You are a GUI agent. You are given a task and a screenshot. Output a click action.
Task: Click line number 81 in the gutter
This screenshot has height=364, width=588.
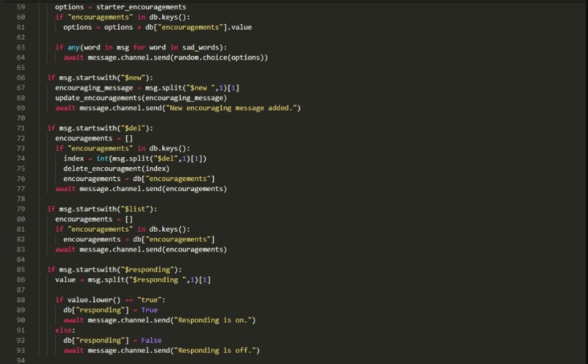(20, 230)
